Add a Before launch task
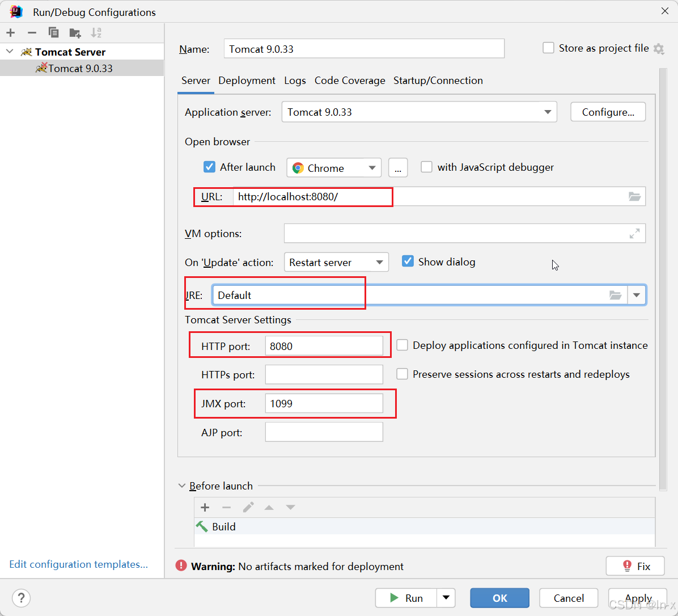This screenshot has height=616, width=678. pos(205,508)
